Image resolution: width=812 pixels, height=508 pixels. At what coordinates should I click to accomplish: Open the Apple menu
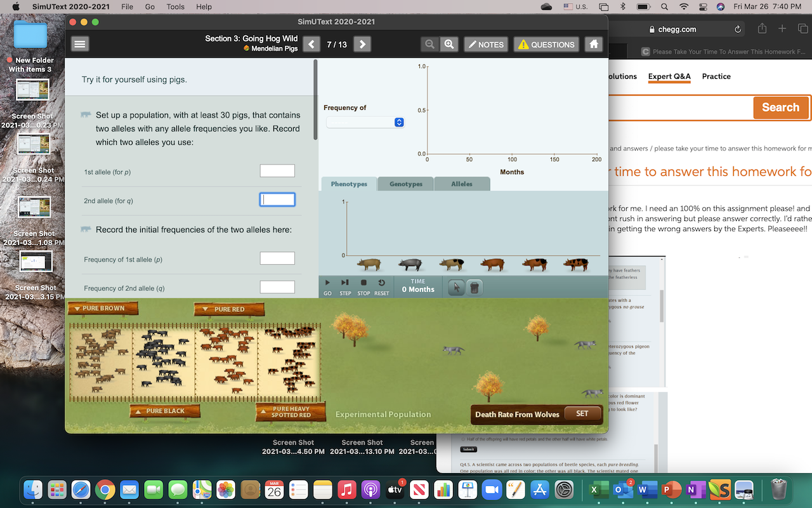coord(16,6)
